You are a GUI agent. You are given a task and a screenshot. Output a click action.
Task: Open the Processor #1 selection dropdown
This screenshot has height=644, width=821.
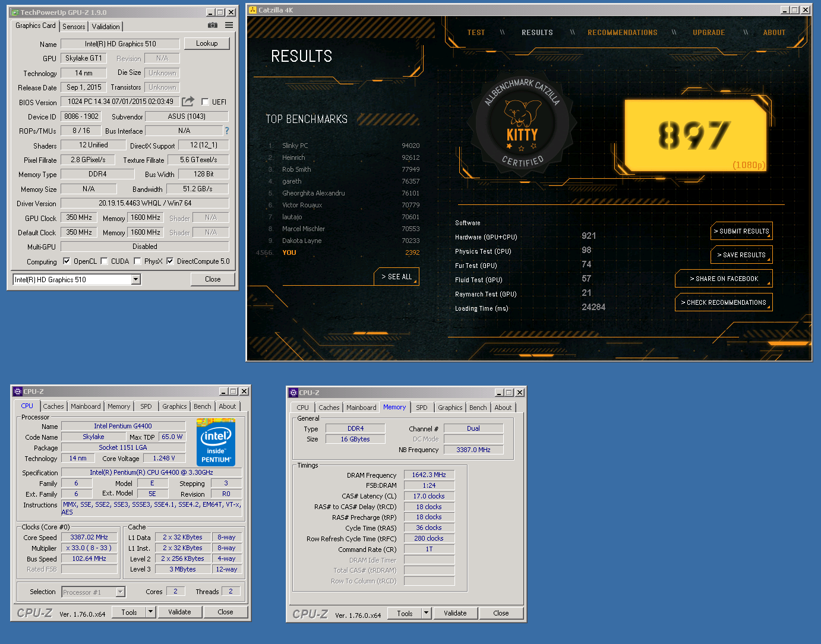tap(121, 592)
